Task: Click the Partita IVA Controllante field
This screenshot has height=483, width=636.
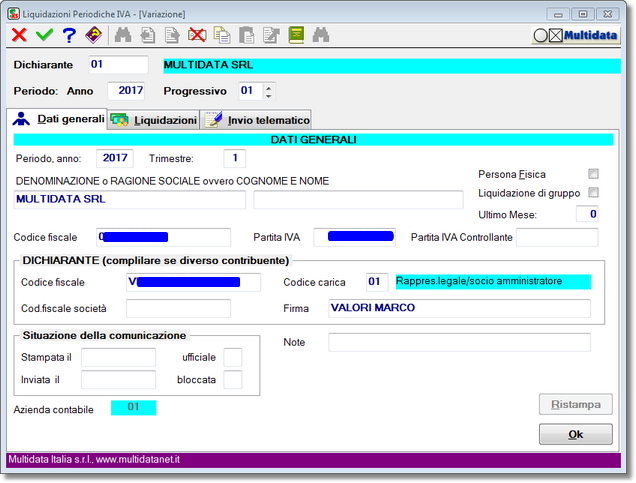Action: pos(557,237)
